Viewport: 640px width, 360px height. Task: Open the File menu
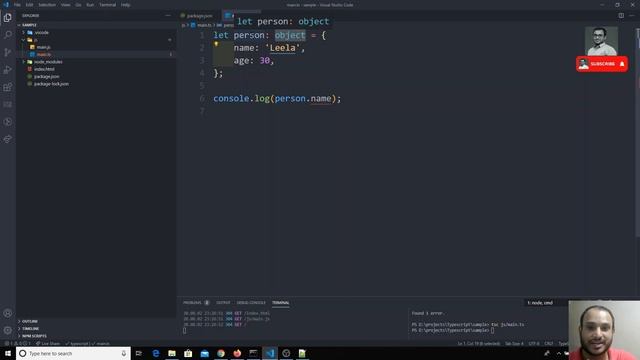[17, 5]
